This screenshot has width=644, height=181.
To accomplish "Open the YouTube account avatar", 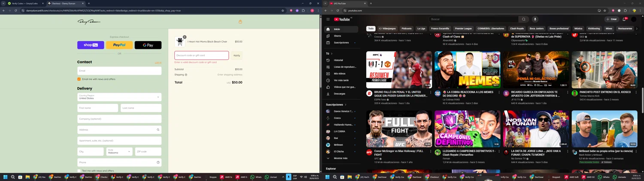I will point(634,19).
